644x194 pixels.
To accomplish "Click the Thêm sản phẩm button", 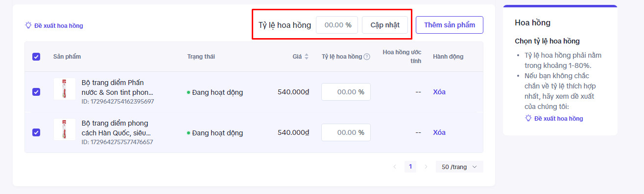I will (x=450, y=25).
